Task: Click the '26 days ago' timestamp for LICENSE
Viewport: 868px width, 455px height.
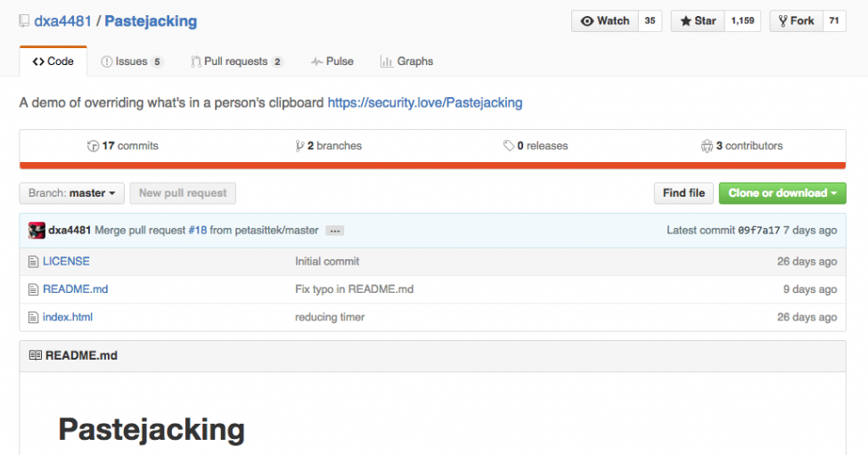Action: point(807,262)
